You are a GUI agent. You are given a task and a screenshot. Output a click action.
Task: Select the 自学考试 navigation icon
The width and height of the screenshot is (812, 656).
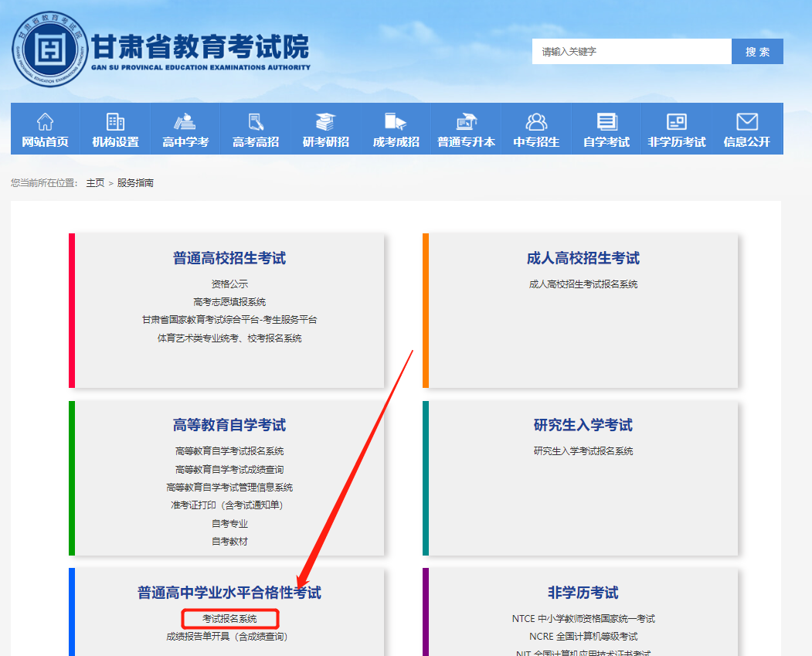click(606, 122)
